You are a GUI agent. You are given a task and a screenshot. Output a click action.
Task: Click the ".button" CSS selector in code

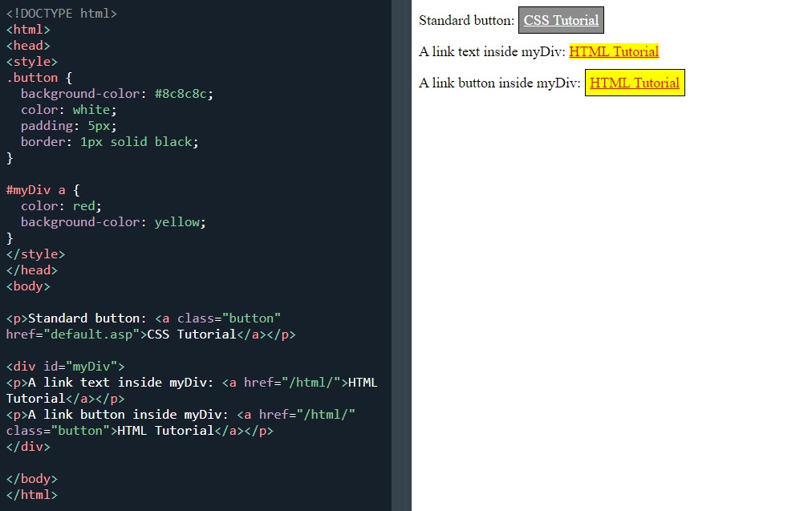point(32,78)
